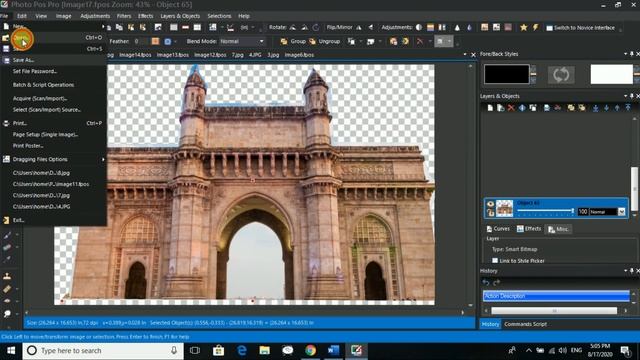This screenshot has width=640, height=360.
Task: Open Microsoft Store from the taskbar
Action: pos(218,350)
